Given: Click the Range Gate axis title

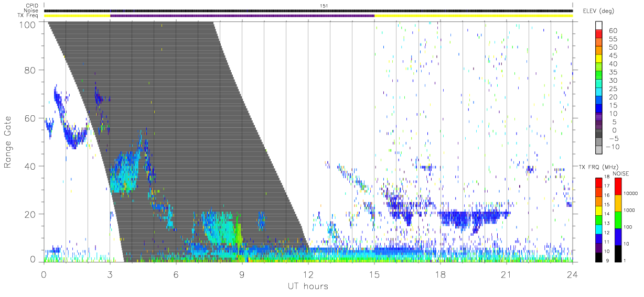Looking at the screenshot, I should click(8, 142).
